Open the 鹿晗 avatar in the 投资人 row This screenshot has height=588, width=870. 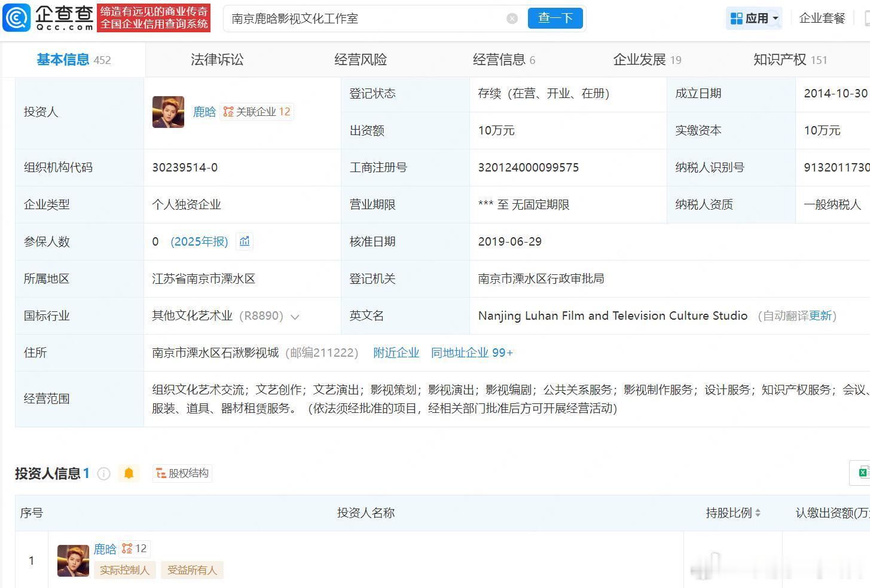pos(168,112)
